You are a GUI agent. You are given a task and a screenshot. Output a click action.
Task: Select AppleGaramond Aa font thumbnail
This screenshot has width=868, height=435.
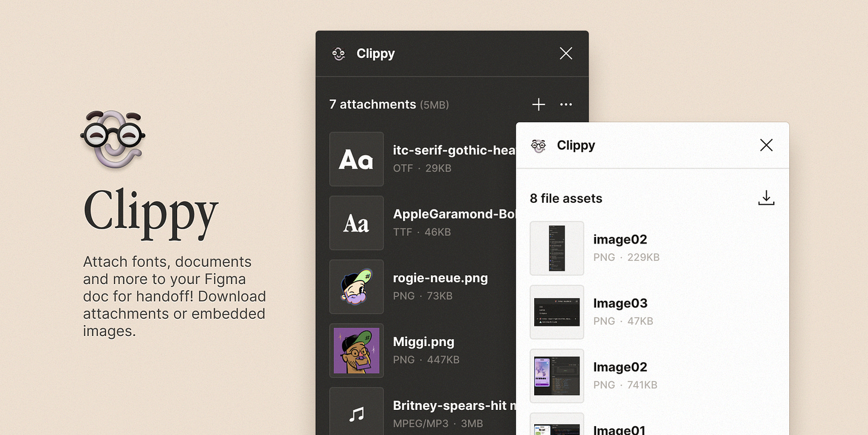[x=356, y=223]
